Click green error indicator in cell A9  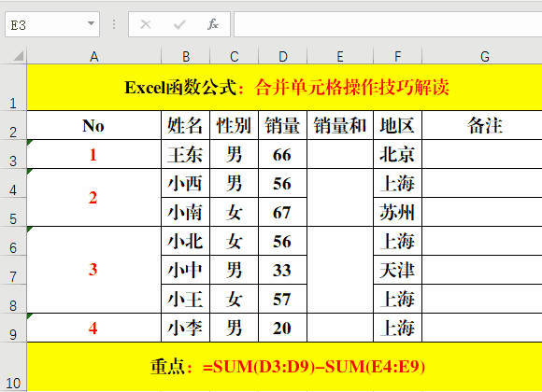[30, 315]
